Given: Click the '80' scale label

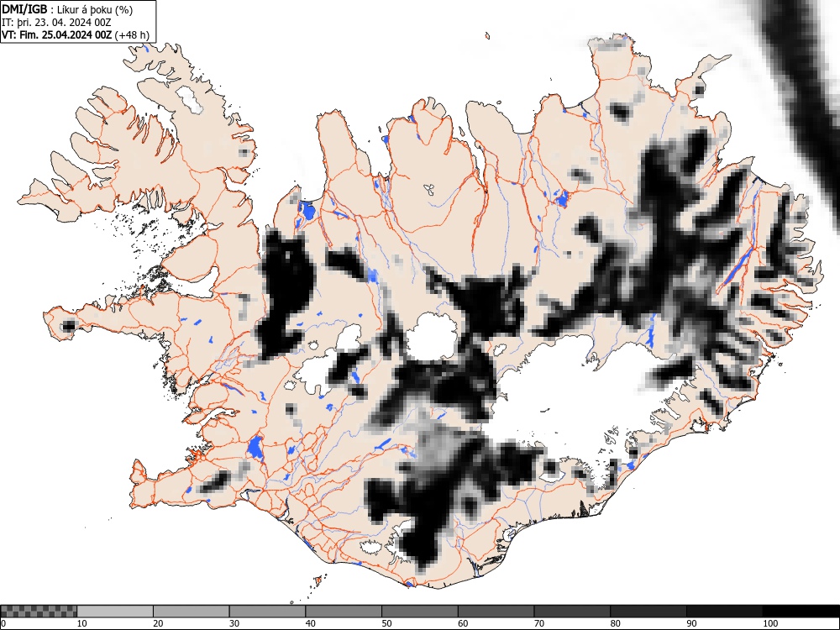Looking at the screenshot, I should [x=615, y=623].
